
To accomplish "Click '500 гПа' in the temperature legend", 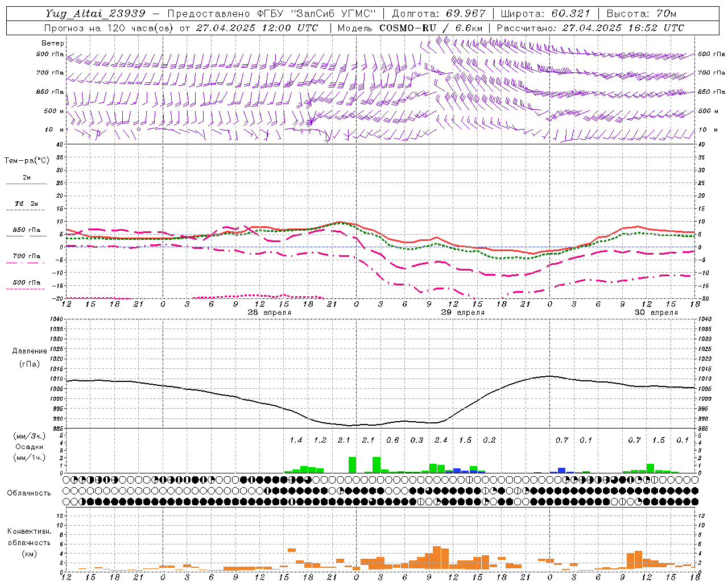I will (x=27, y=282).
